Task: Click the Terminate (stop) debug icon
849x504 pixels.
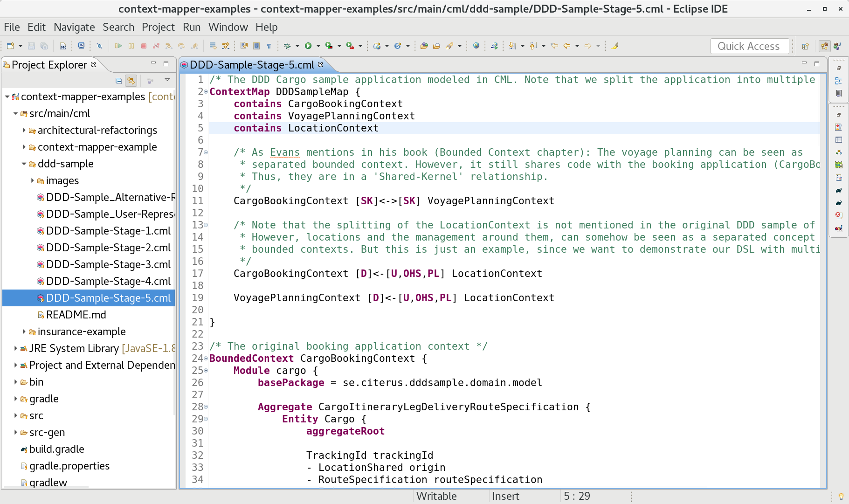Action: pos(144,46)
